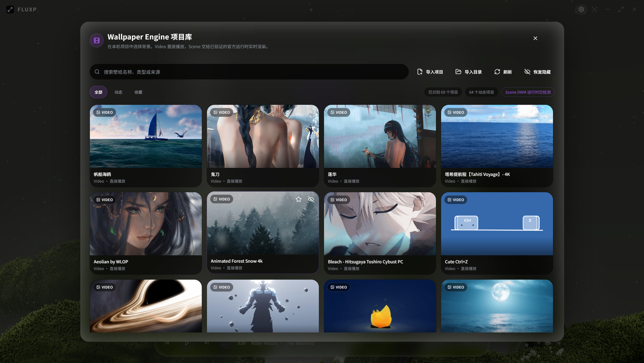
Task: Click VIDEO badge on 帆船海鸥 card
Action: coord(105,112)
